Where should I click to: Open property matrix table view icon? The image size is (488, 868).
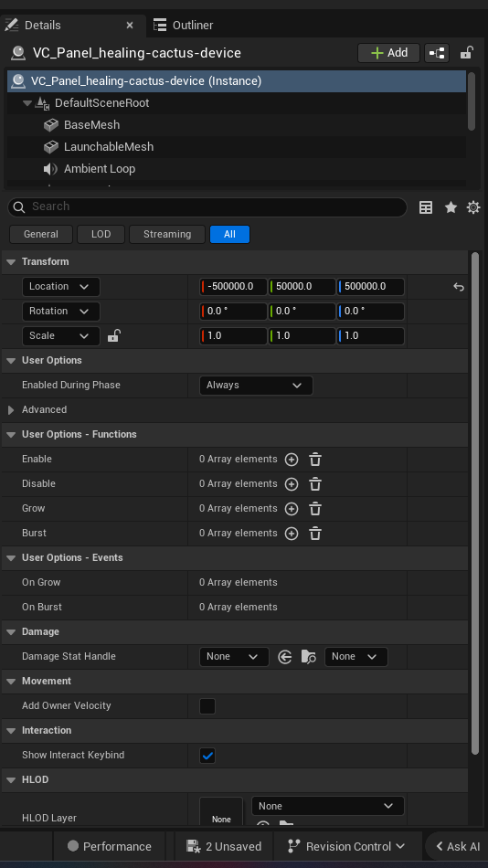click(426, 207)
